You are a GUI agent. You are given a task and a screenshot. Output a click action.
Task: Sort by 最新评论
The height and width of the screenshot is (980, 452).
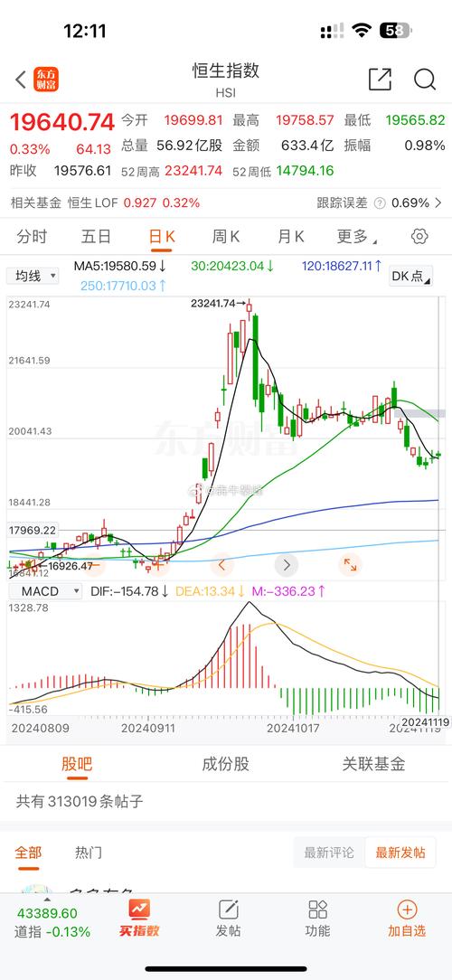tap(329, 853)
